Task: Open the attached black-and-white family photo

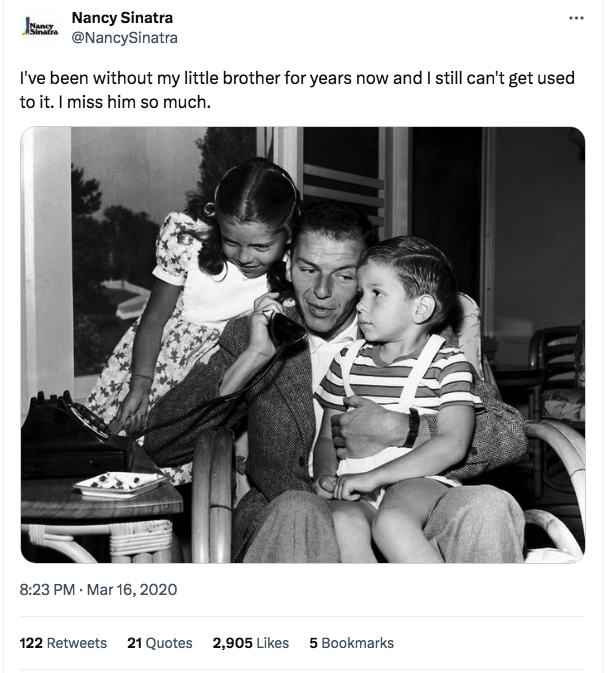Action: point(303,345)
